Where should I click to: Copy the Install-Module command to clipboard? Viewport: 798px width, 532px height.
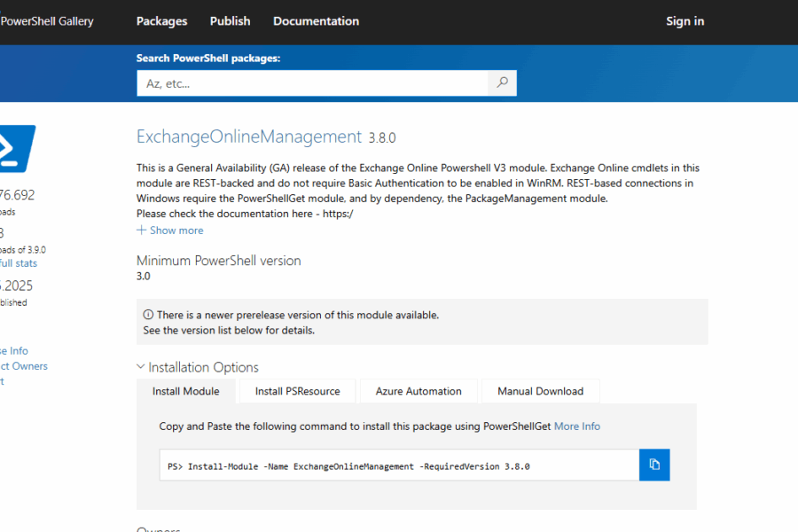point(654,465)
